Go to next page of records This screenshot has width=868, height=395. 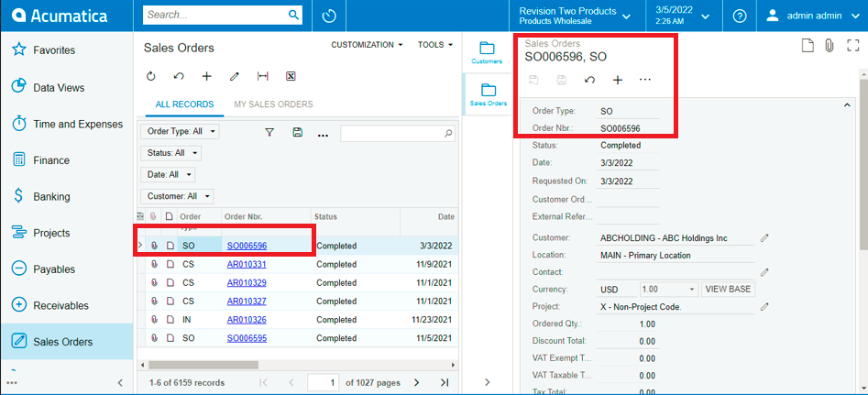(x=416, y=382)
